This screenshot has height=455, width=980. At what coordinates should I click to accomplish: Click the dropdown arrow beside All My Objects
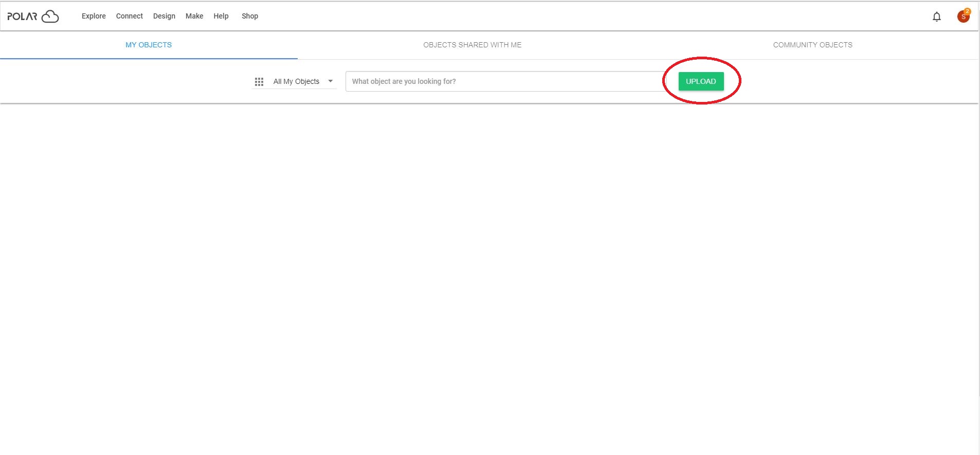[331, 81]
